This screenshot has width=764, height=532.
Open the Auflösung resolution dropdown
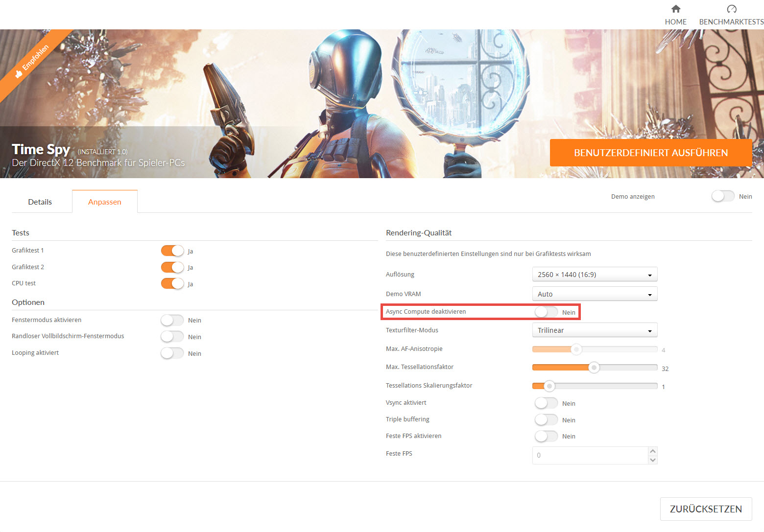coord(595,274)
